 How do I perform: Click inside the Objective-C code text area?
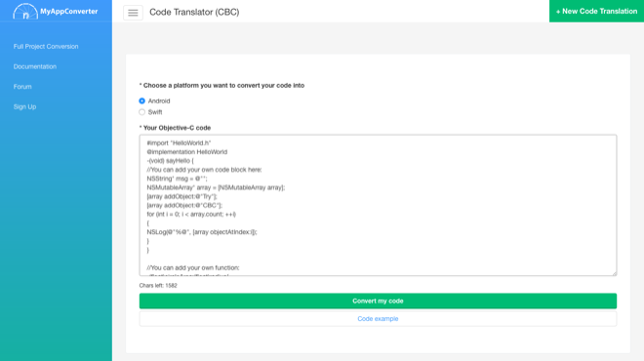click(x=378, y=205)
